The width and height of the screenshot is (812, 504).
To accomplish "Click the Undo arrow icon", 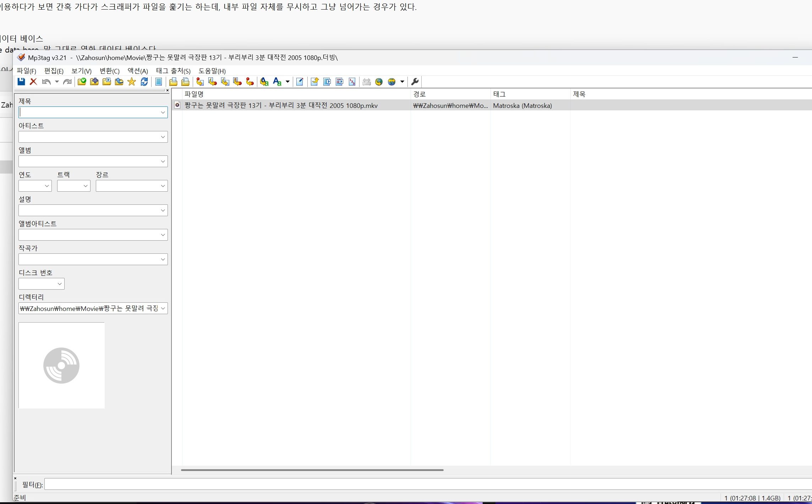I will tap(46, 82).
